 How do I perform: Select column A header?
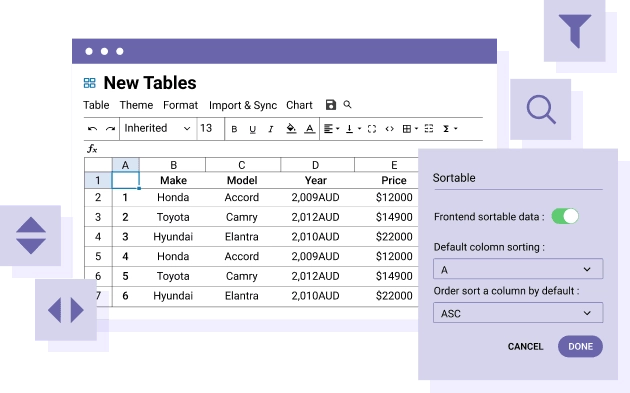pos(125,165)
